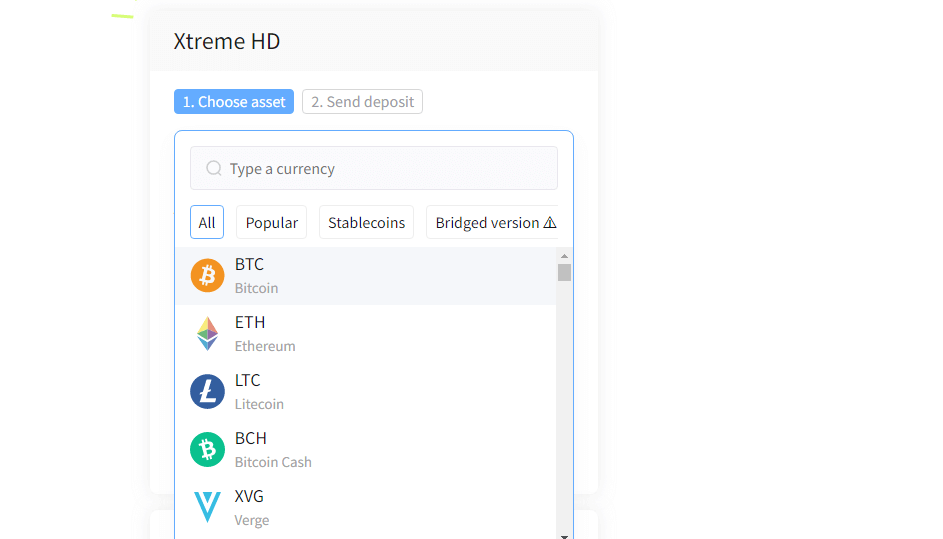Click the warning triangle on Bridged version
Viewport: 943px width, 539px height.
(x=550, y=223)
